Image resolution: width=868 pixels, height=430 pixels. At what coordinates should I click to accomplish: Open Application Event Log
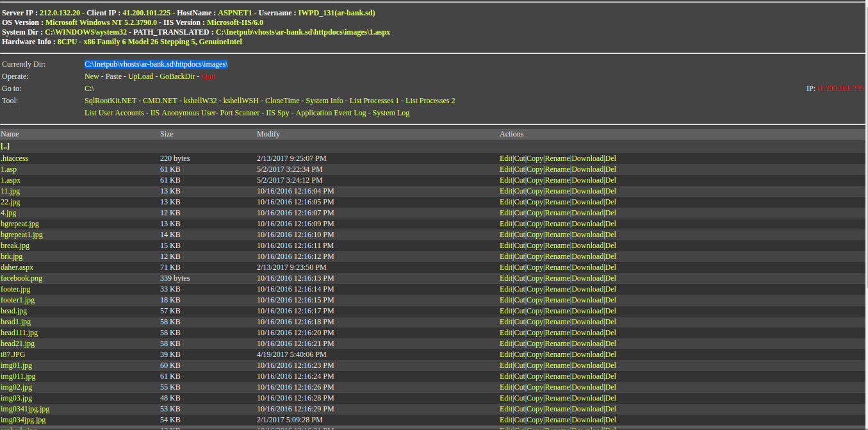tap(331, 113)
